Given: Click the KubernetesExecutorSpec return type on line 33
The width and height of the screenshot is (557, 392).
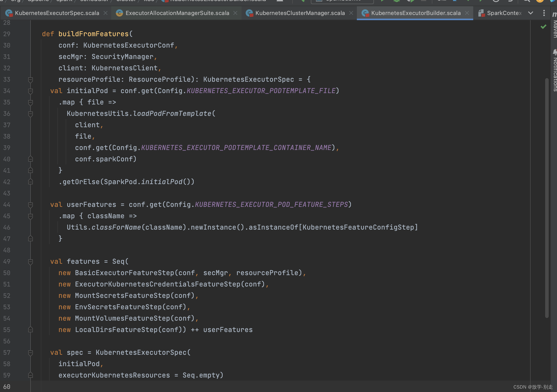Looking at the screenshot, I should [249, 79].
